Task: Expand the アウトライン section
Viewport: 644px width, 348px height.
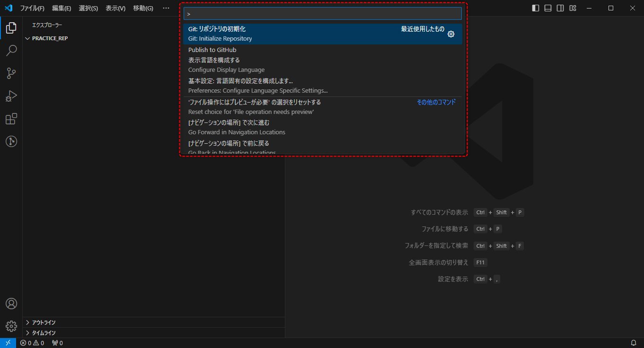Action: (154, 322)
